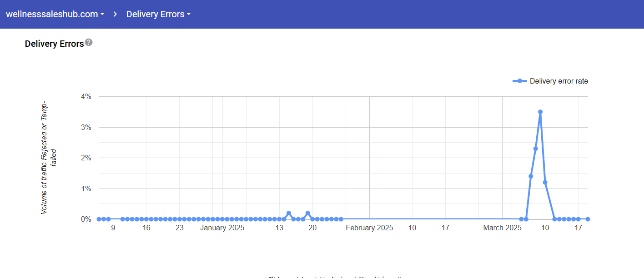This screenshot has height=278, width=644.
Task: Click the help question mark icon beside Delivery Errors
Action: 89,42
